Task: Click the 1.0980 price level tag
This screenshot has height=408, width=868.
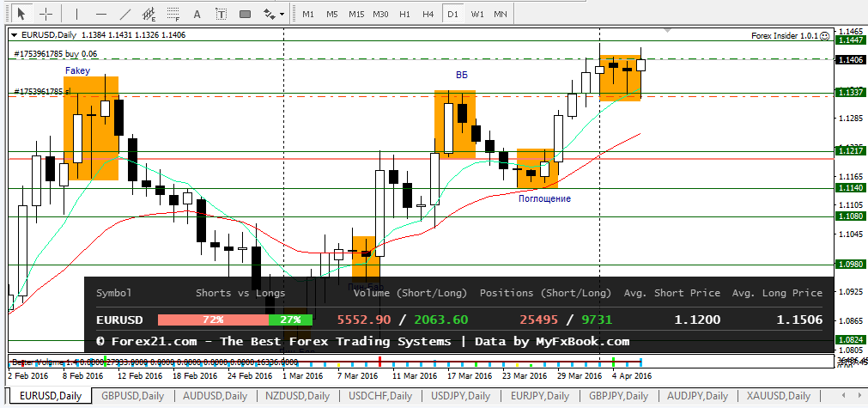Action: 851,265
